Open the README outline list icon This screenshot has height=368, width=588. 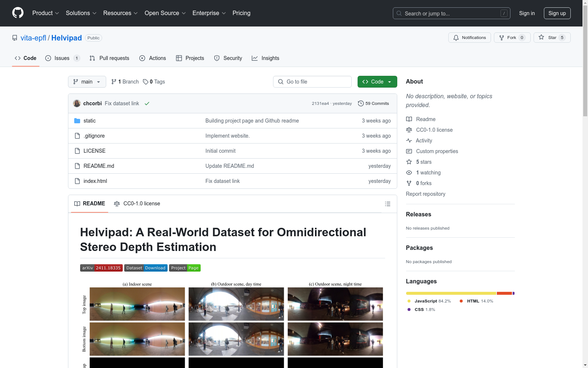[387, 204]
